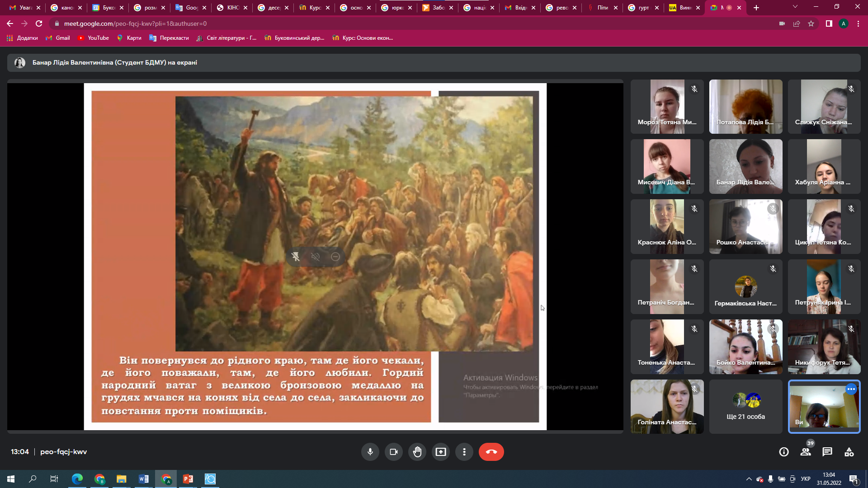868x488 pixels.
Task: Open Task View on the taskbar
Action: pyautogui.click(x=54, y=479)
